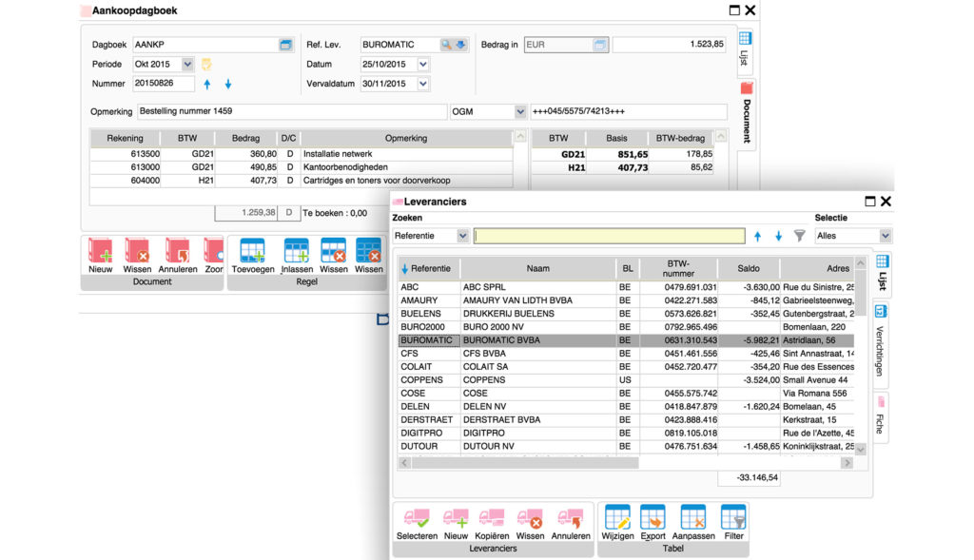Click the blue arrow icon in Ref. Lev. field
This screenshot has height=560, width=974.
pos(461,45)
